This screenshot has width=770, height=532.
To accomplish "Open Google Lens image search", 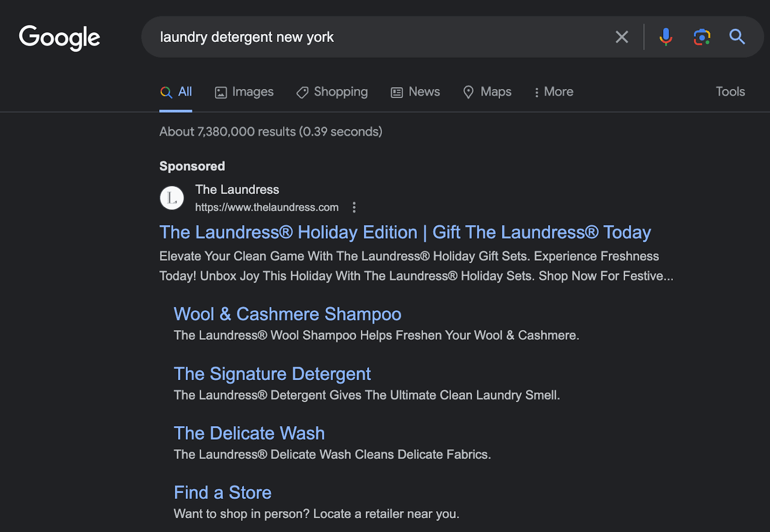I will 702,37.
